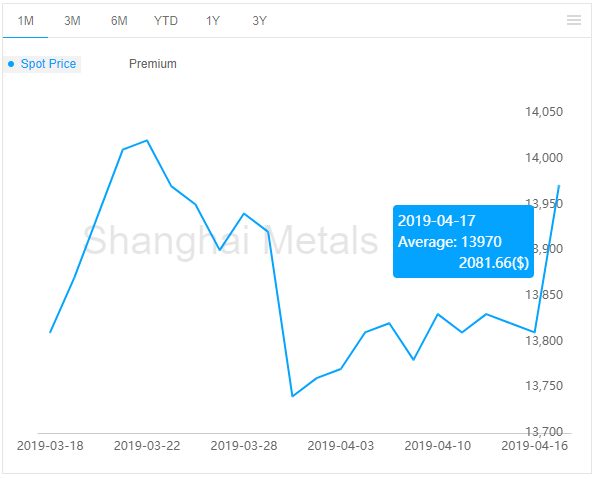Click the 14,050 y-axis label
The image size is (597, 479).
(544, 112)
